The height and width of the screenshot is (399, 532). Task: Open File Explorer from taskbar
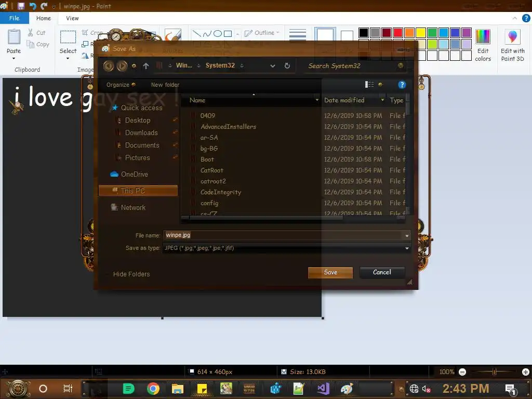click(177, 389)
